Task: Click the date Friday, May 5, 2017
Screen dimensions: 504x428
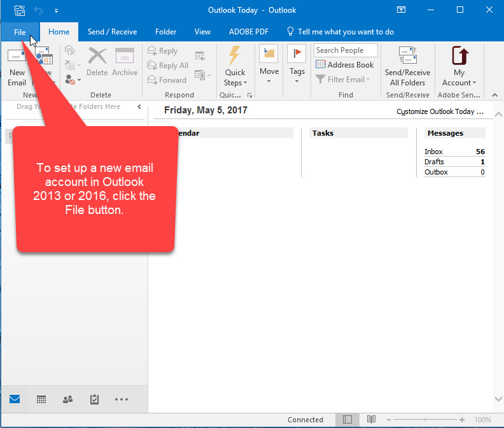Action: 206,110
